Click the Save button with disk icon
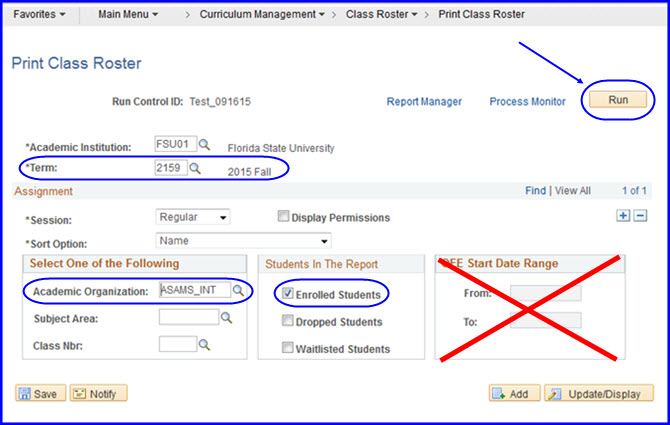The image size is (670, 425). click(38, 394)
